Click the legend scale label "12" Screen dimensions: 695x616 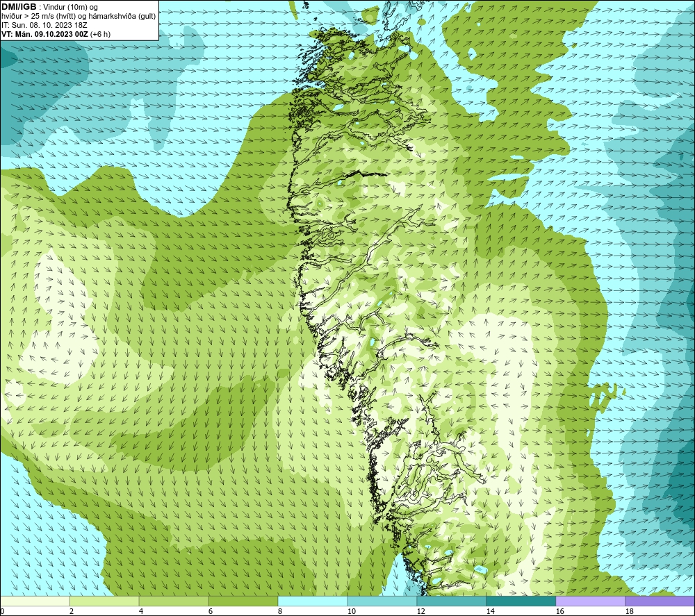(420, 612)
